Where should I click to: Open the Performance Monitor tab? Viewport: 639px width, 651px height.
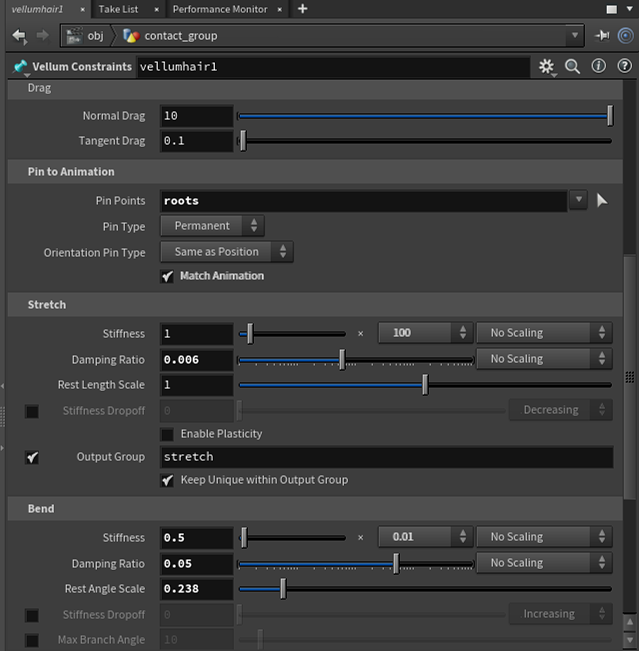pos(219,9)
